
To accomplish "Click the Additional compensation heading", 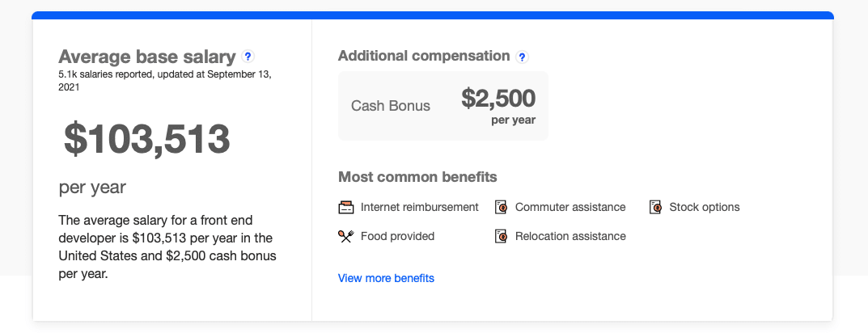I will coord(424,56).
